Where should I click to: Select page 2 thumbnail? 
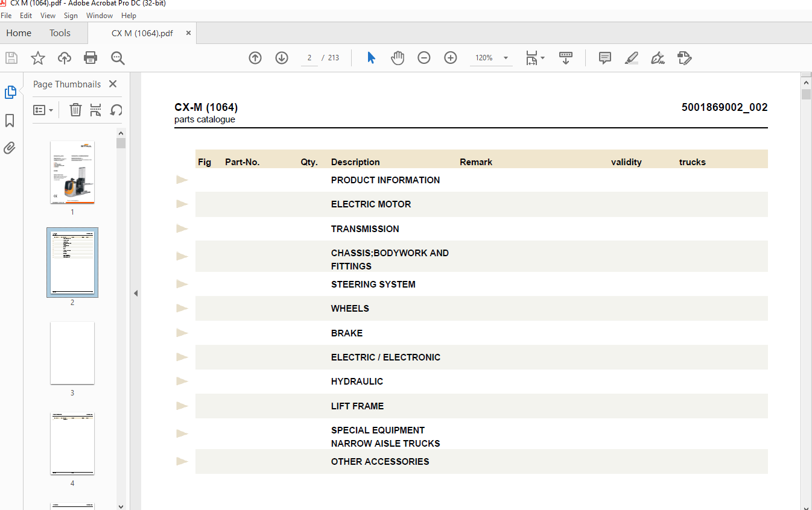click(72, 262)
